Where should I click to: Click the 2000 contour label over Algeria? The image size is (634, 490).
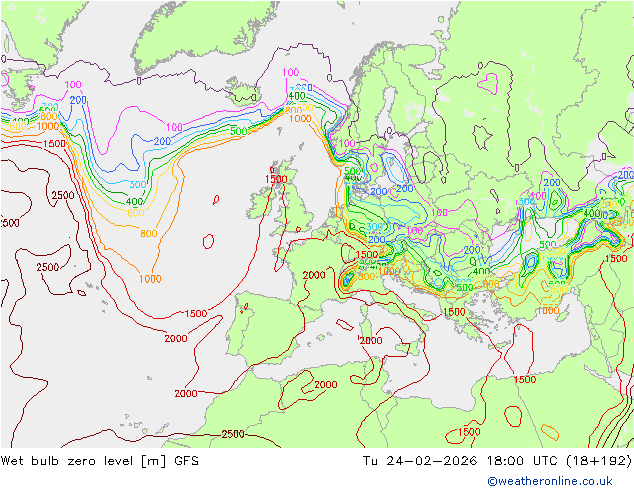(x=325, y=384)
